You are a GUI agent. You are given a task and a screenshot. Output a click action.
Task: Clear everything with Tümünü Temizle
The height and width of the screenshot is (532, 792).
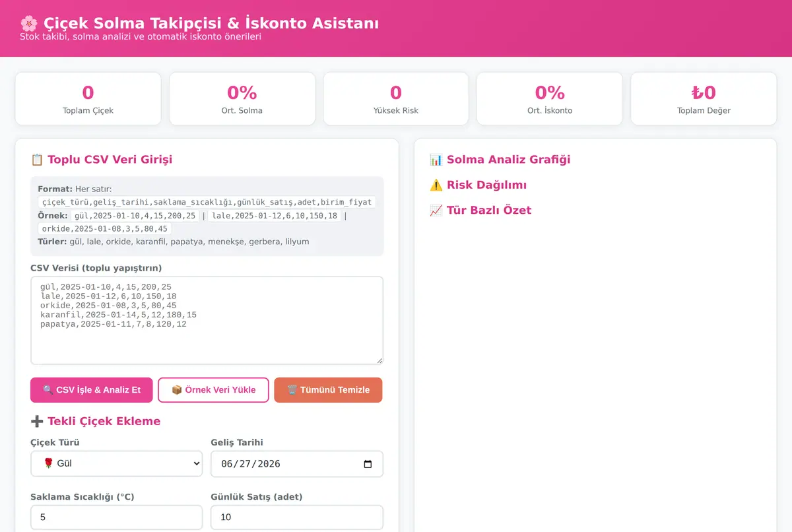328,390
